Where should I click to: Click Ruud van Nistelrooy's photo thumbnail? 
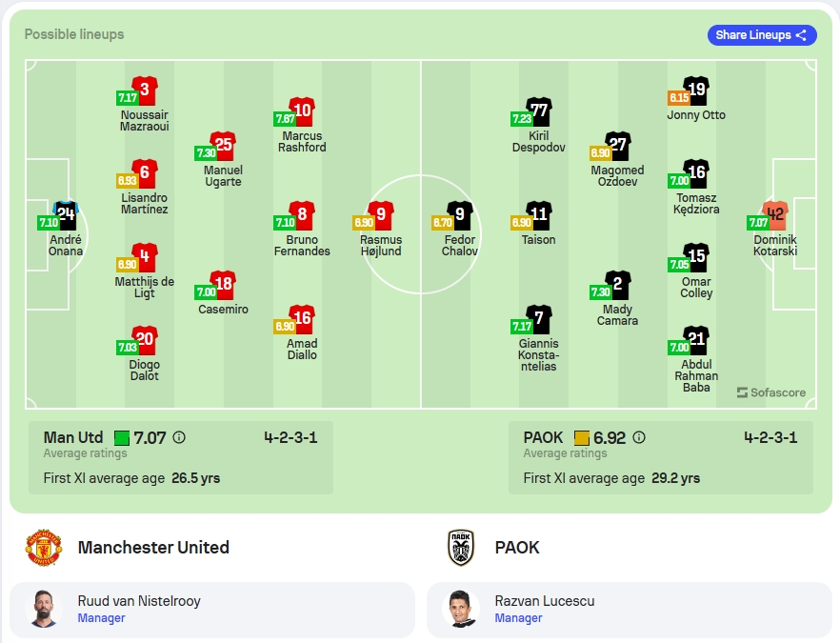[44, 609]
